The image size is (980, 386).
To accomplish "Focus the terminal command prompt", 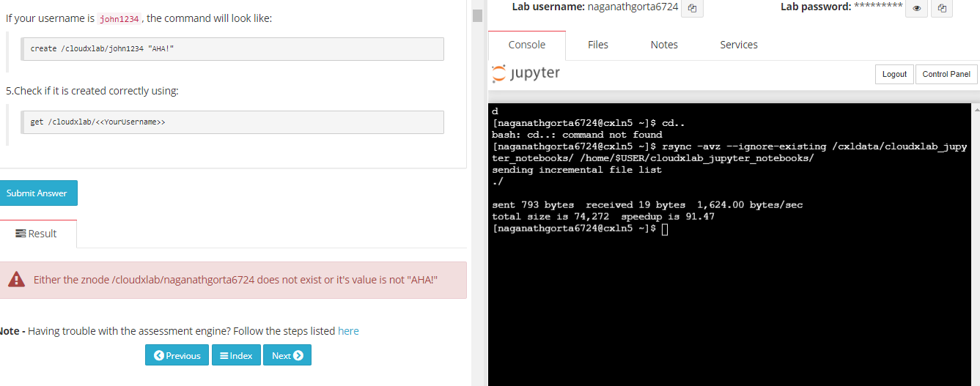I will pyautogui.click(x=664, y=229).
